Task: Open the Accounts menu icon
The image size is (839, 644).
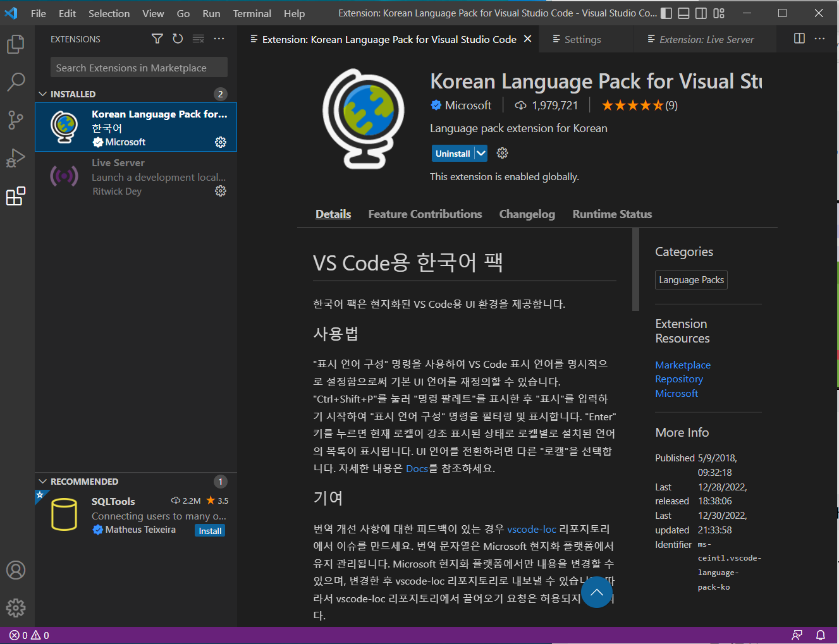Action: click(16, 570)
